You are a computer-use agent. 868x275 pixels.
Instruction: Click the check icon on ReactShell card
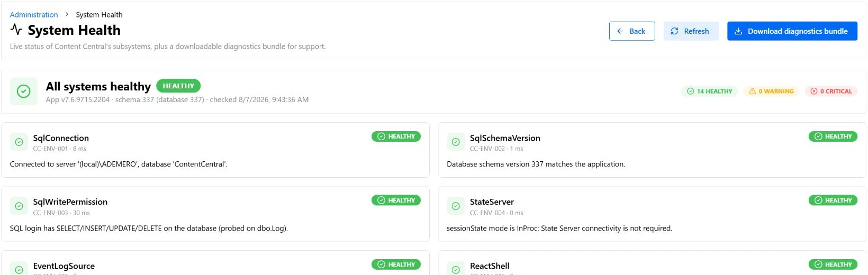456,269
